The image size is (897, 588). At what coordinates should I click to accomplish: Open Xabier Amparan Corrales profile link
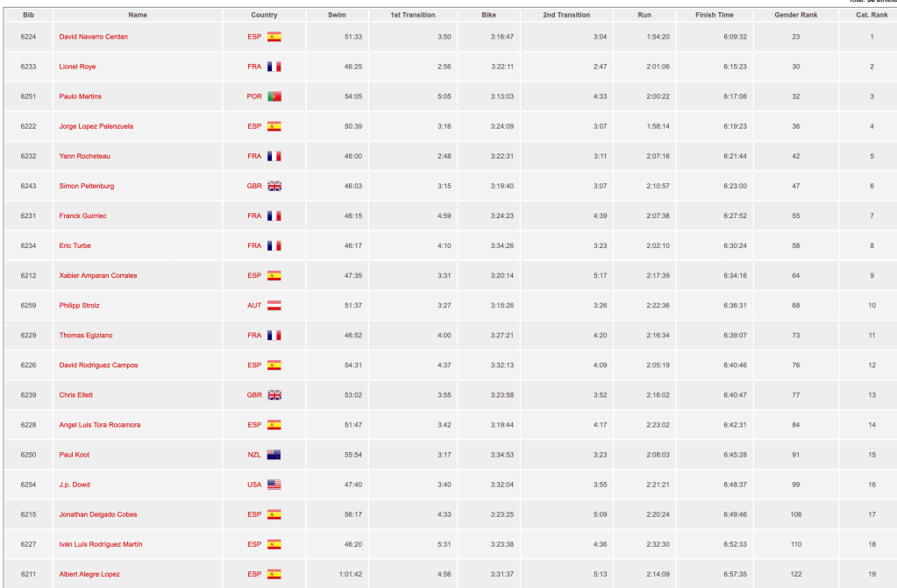tap(97, 276)
